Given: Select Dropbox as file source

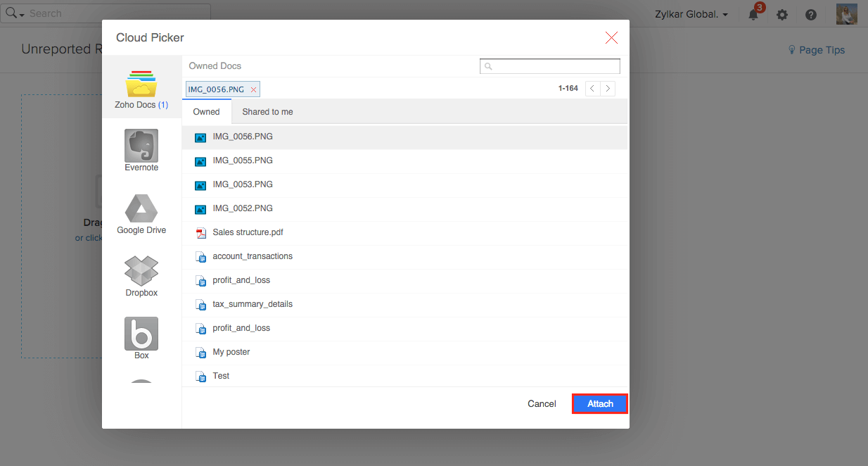Looking at the screenshot, I should (141, 270).
